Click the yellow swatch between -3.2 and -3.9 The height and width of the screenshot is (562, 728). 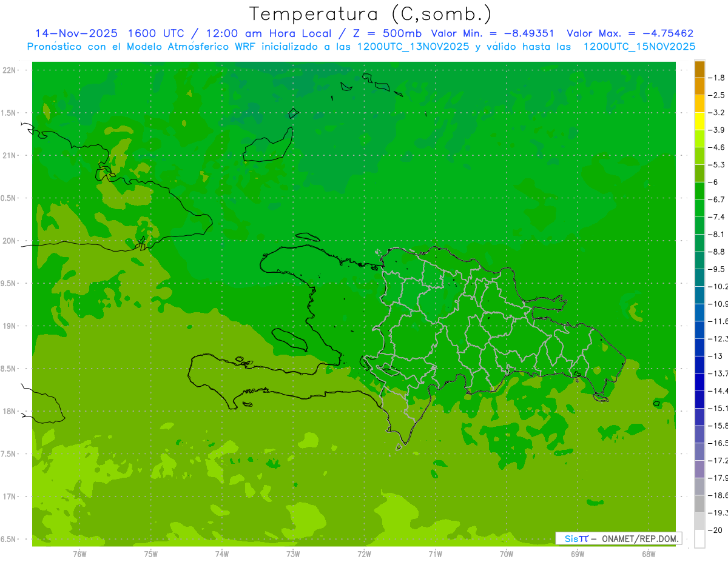tap(699, 121)
